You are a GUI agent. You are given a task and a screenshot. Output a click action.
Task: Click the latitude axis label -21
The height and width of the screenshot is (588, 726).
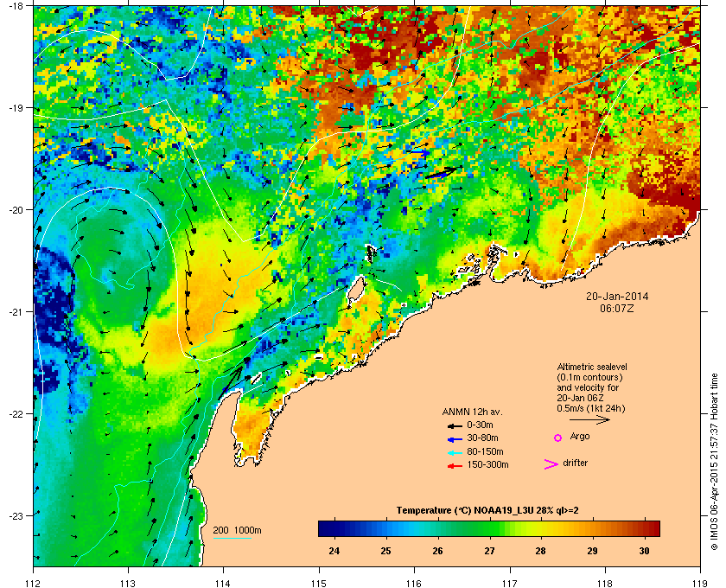(x=16, y=311)
